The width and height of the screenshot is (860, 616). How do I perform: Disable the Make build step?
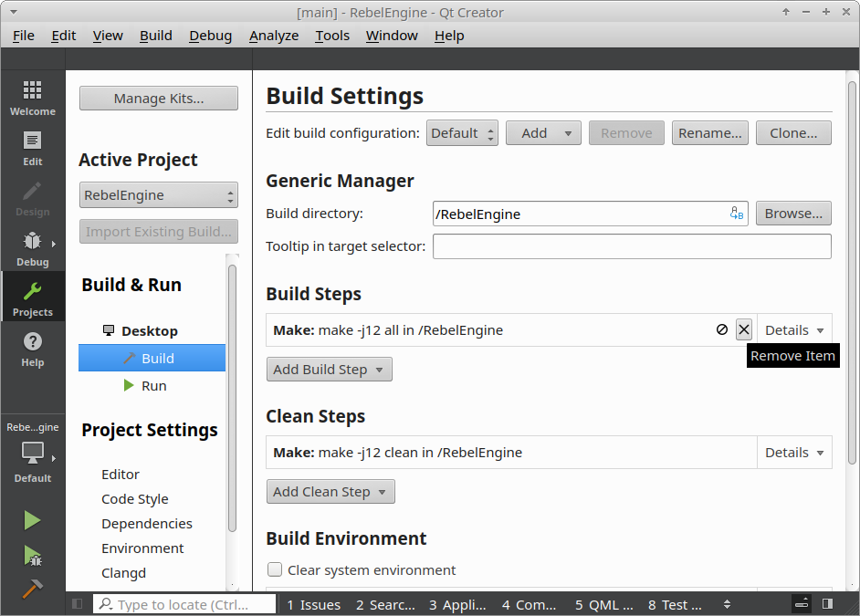click(722, 329)
